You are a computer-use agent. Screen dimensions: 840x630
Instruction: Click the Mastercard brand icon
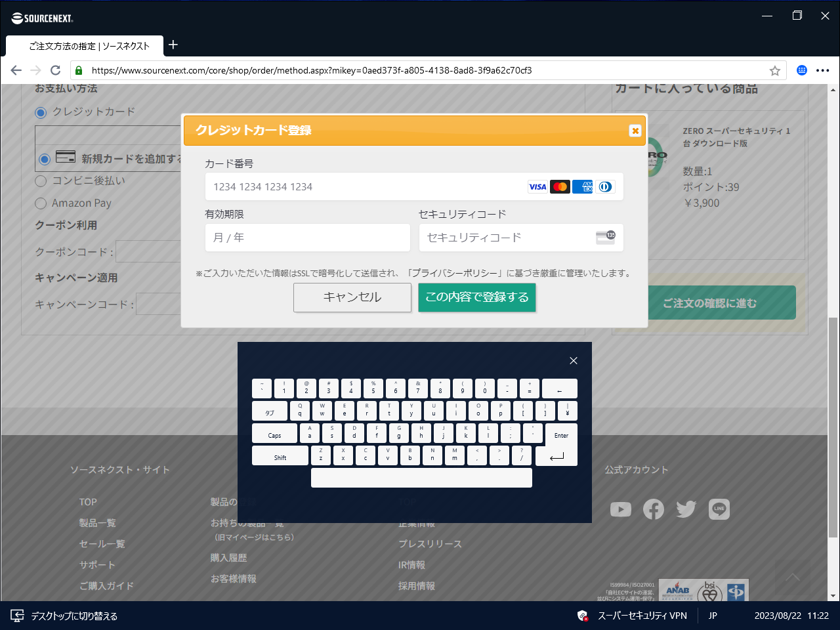tap(560, 186)
